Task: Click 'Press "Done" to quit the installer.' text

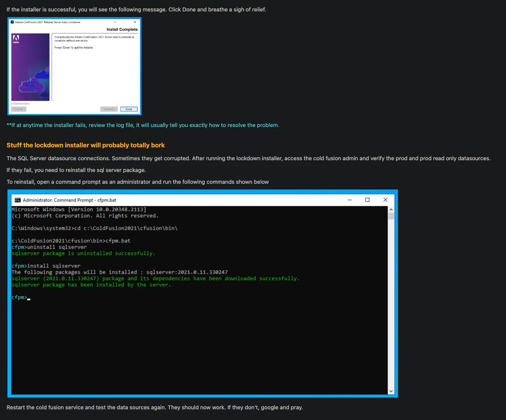Action: pos(74,47)
